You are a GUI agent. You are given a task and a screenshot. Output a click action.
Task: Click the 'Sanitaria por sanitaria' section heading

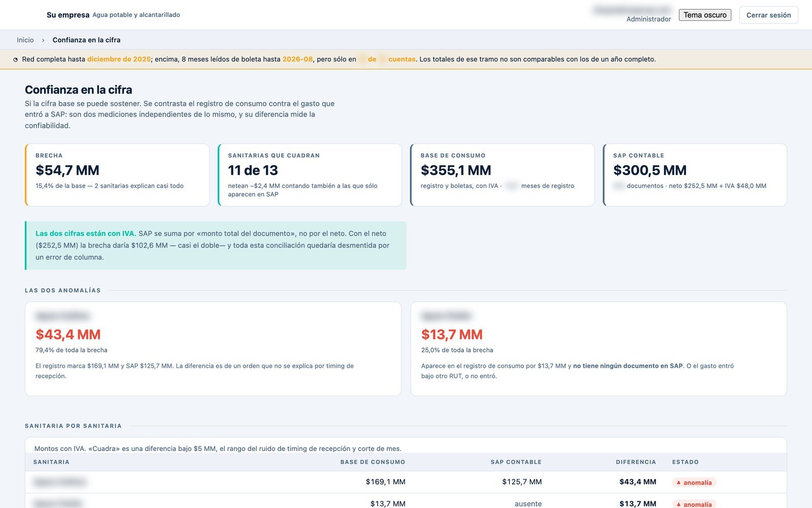(74, 426)
